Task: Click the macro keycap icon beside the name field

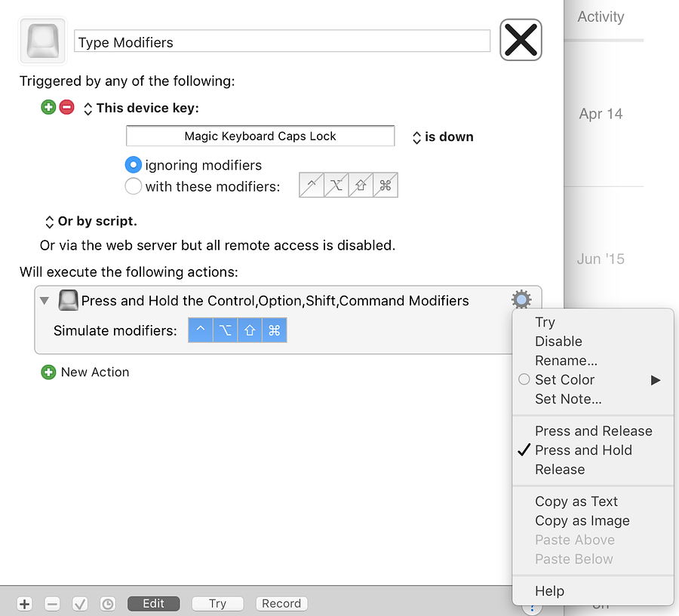Action: [42, 41]
